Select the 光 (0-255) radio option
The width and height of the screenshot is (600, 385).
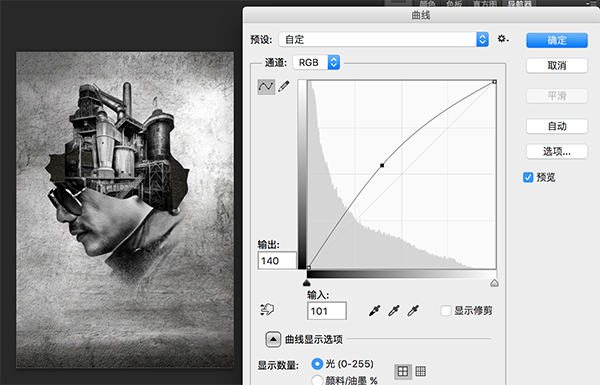[317, 364]
